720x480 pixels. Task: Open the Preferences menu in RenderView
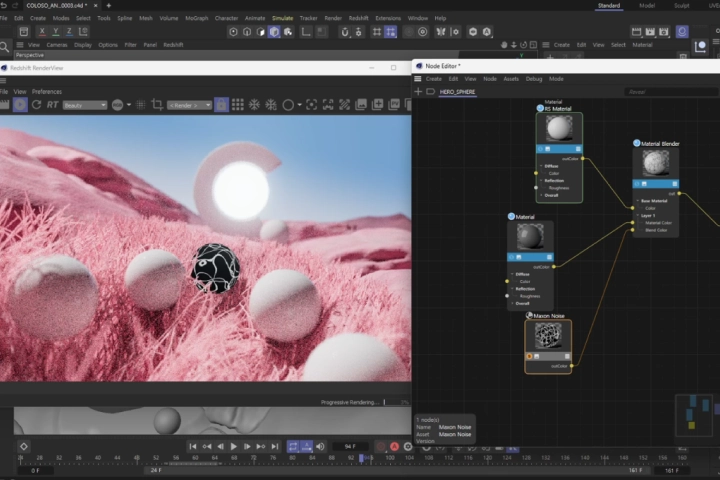[x=47, y=92]
